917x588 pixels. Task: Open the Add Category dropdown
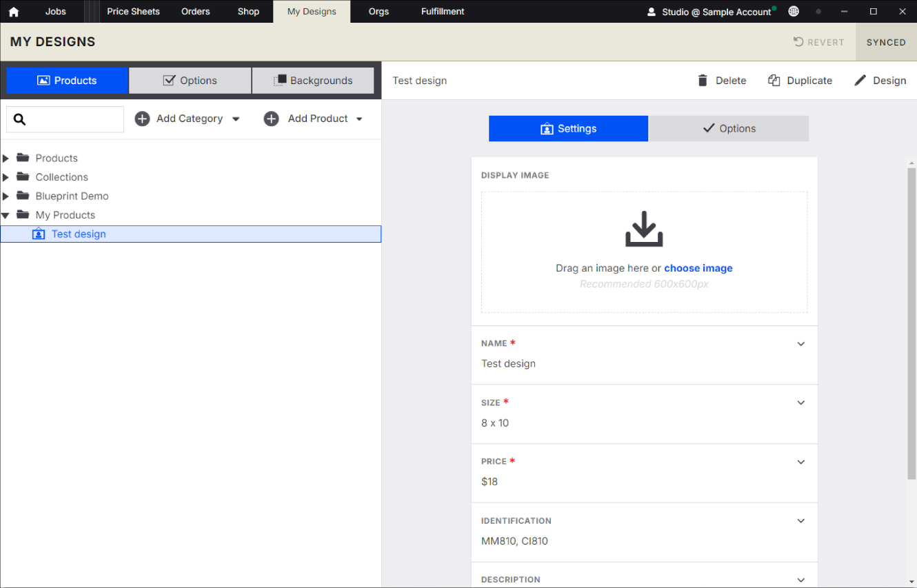tap(236, 119)
